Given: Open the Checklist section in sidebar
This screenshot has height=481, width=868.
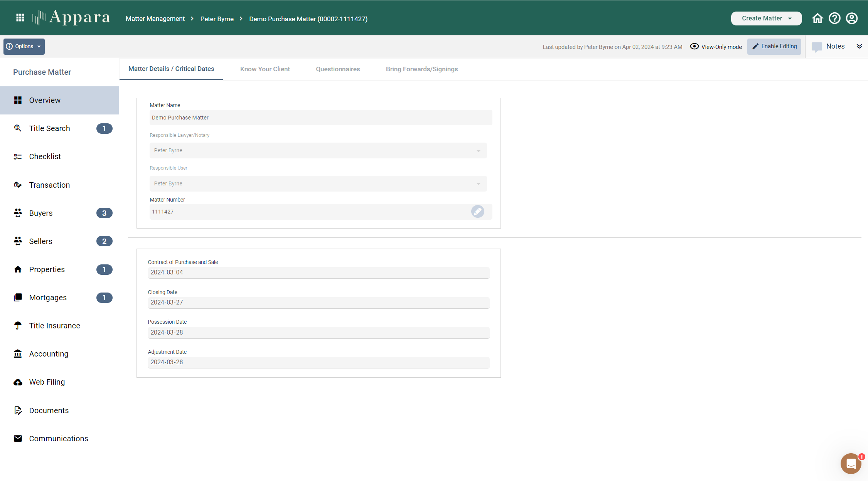Looking at the screenshot, I should point(45,156).
